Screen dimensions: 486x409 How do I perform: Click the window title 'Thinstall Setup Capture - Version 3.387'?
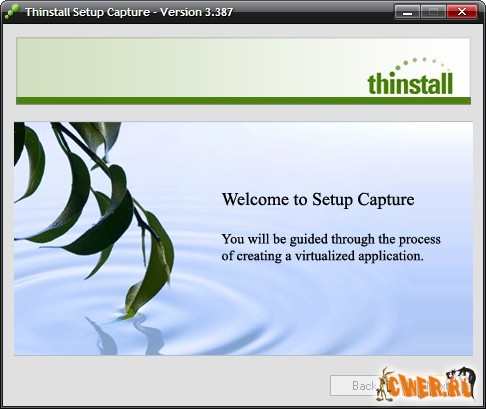point(129,12)
